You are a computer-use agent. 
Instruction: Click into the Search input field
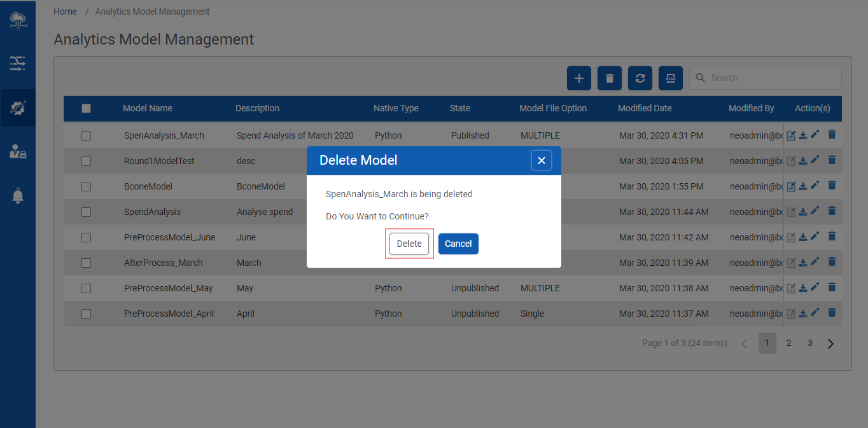[x=766, y=78]
